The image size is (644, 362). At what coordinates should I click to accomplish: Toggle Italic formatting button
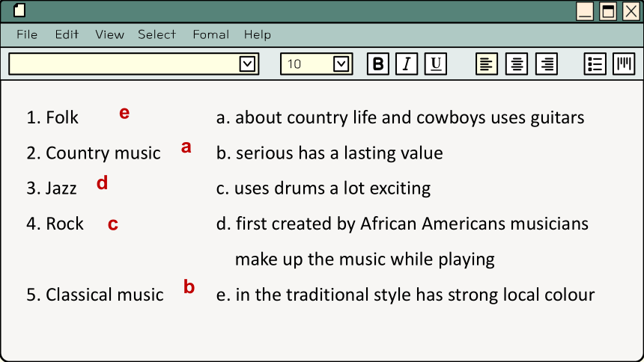click(407, 64)
